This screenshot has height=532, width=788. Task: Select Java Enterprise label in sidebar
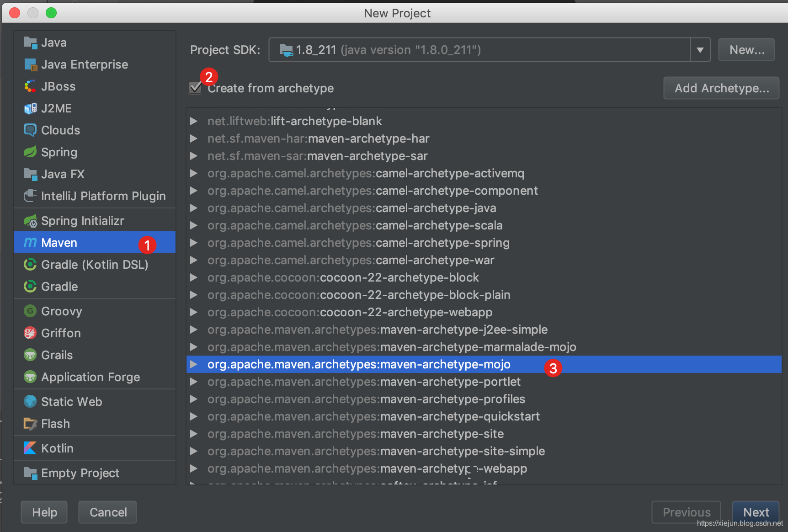(x=85, y=64)
